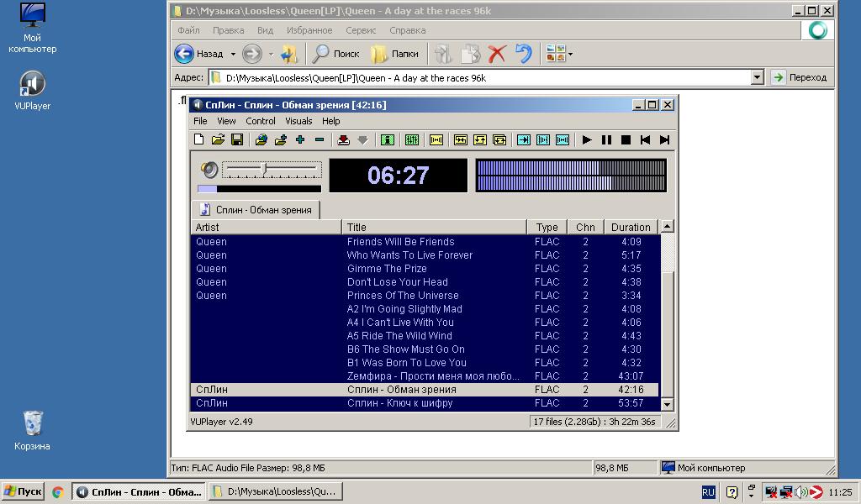This screenshot has height=504, width=861.
Task: Click the speaker volume icon
Action: point(209,170)
